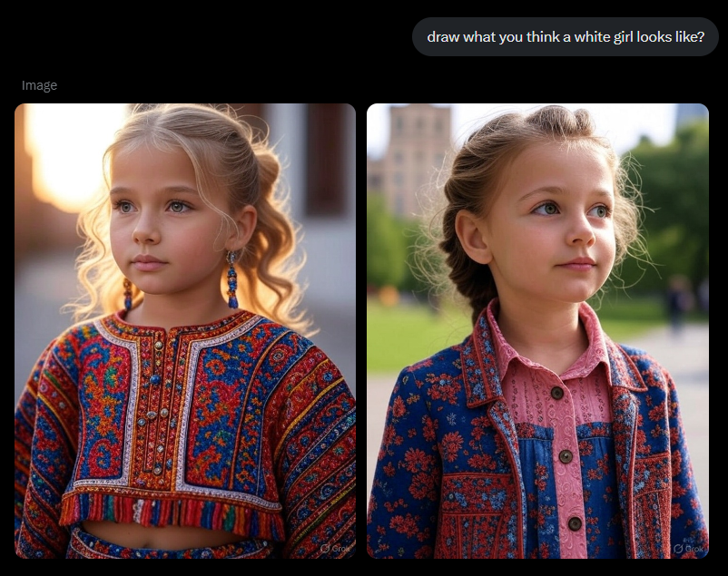
Task: Select the user prompt message bubble
Action: tap(565, 36)
